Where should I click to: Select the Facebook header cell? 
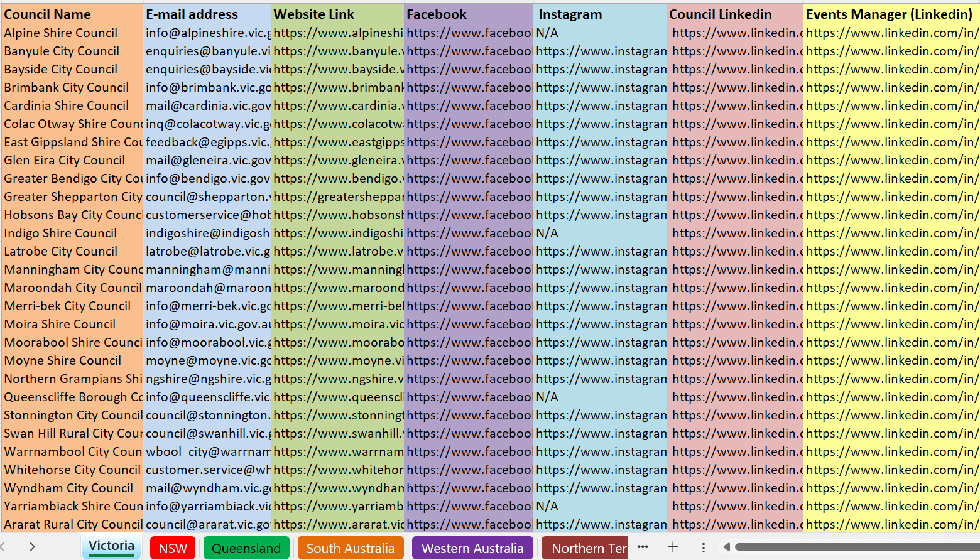[469, 14]
